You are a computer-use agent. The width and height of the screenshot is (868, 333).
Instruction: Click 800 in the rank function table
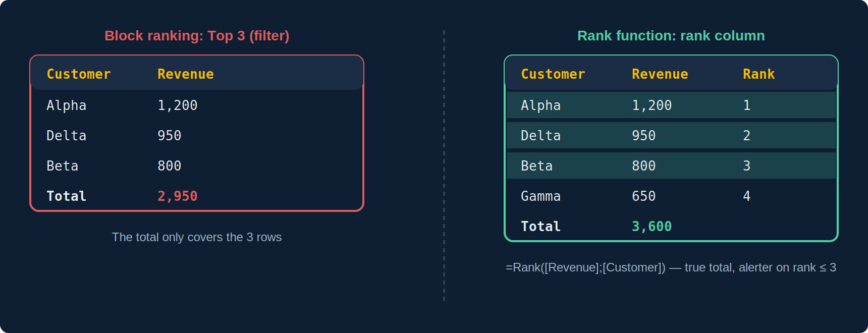[644, 166]
